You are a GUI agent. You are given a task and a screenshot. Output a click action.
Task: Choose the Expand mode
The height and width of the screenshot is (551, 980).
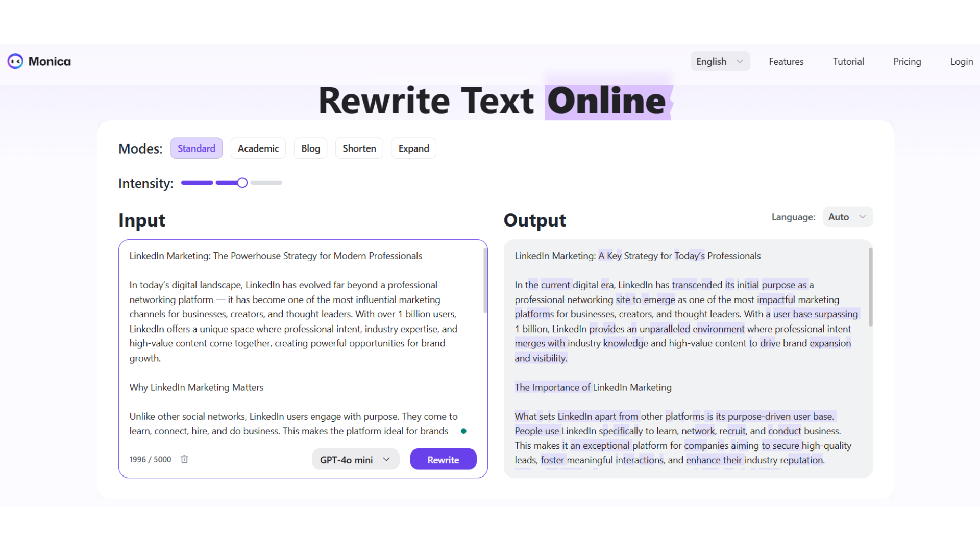(x=413, y=148)
